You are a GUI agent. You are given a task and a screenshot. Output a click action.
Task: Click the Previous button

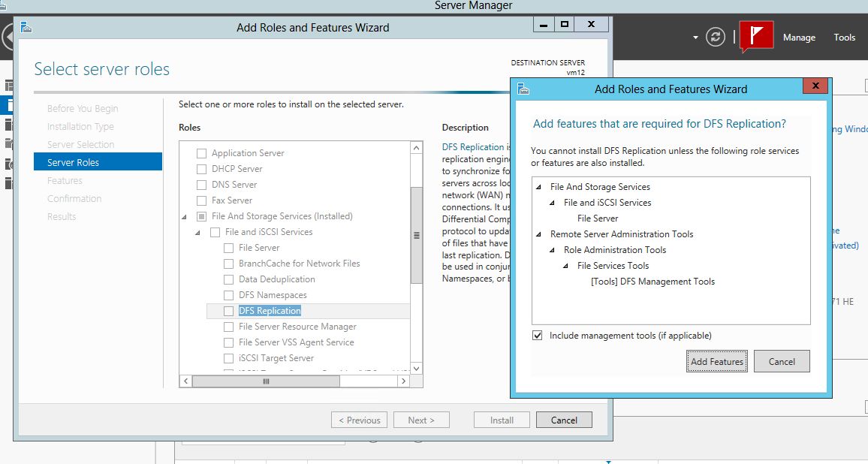point(359,420)
